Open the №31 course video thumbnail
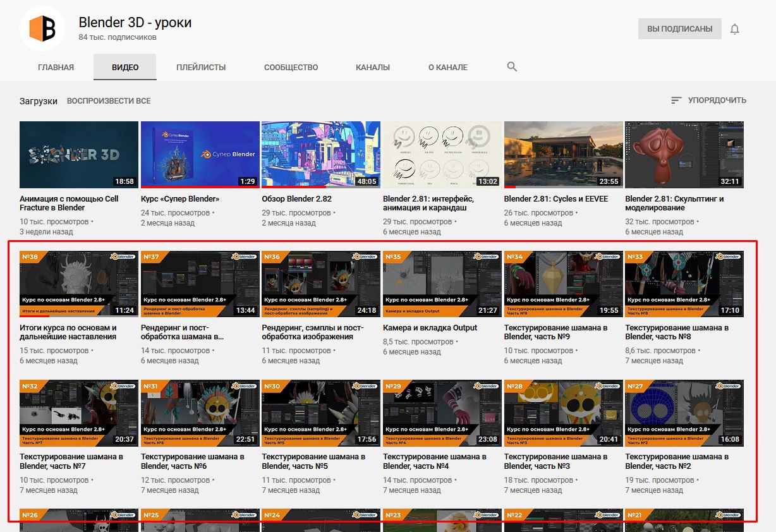 200,413
